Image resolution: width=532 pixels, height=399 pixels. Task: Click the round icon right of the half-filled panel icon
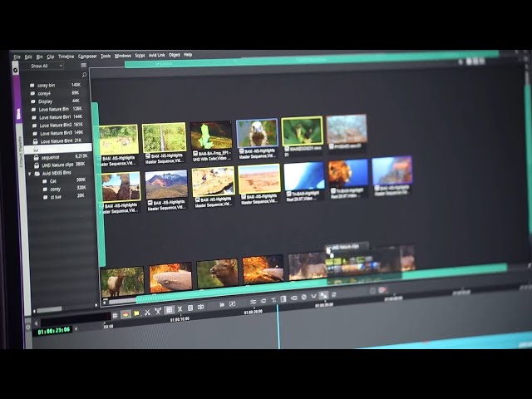[304, 297]
